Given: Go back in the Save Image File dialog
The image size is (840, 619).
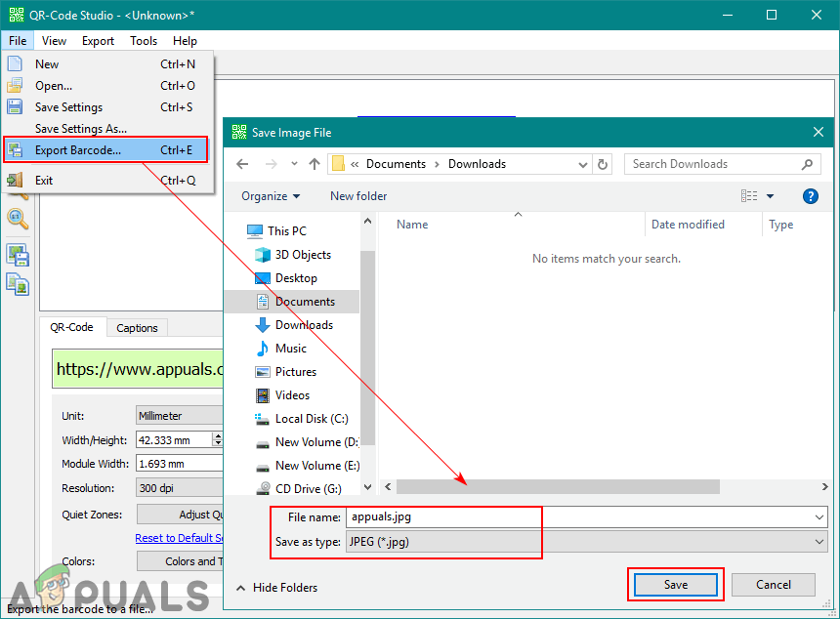Looking at the screenshot, I should click(242, 164).
